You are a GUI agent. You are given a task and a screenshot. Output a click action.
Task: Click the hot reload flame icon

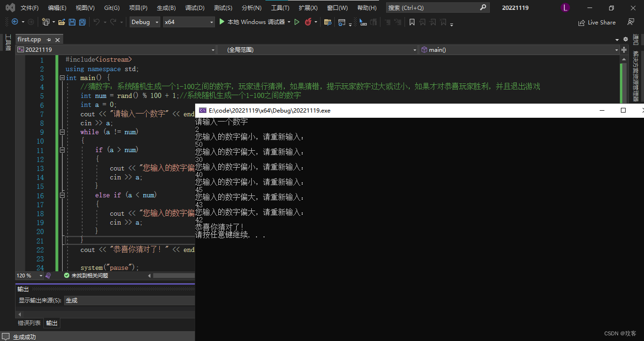tap(308, 22)
